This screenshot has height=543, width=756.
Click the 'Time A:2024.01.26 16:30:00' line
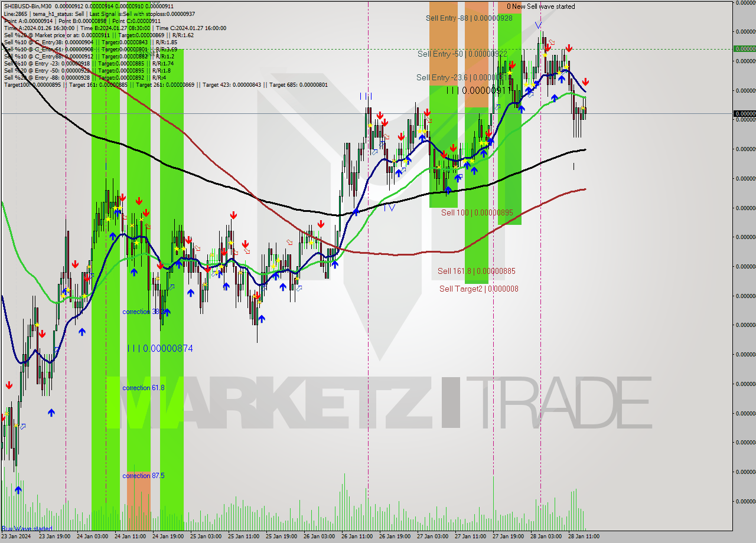pos(115,28)
